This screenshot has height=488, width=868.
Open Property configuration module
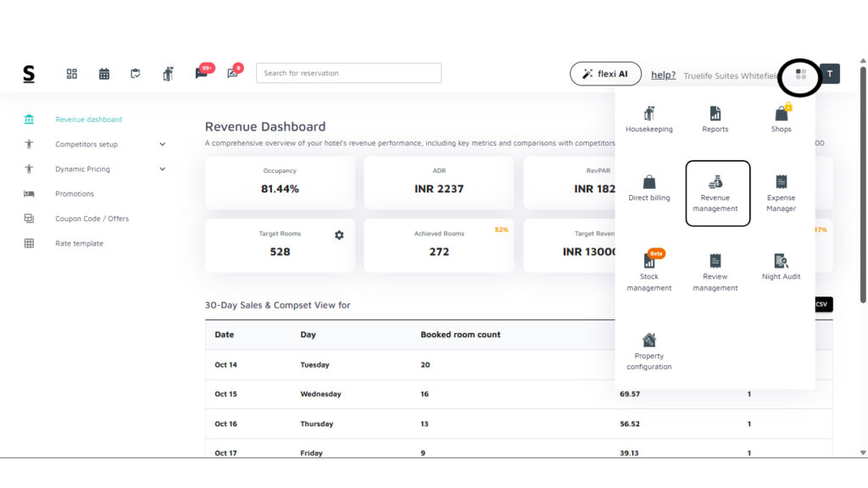[x=648, y=351]
